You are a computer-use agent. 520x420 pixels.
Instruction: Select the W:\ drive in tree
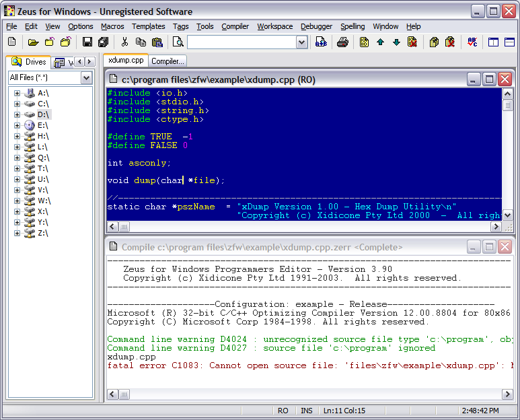click(44, 201)
